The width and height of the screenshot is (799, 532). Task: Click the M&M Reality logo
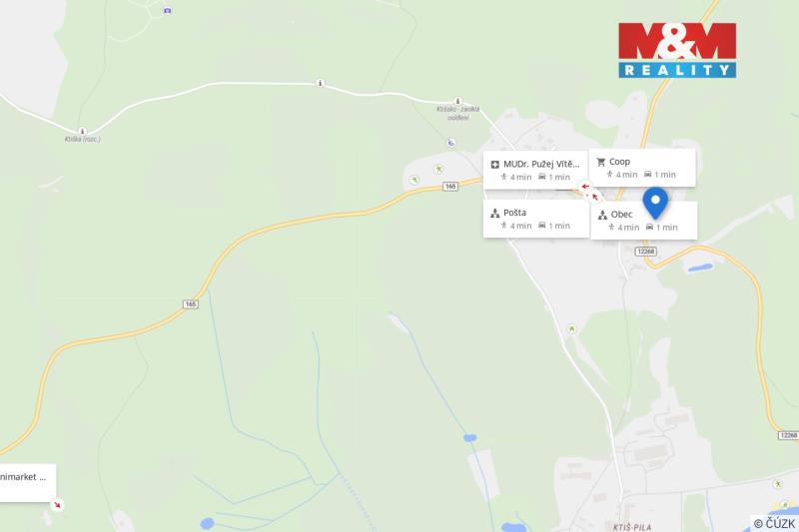point(677,50)
